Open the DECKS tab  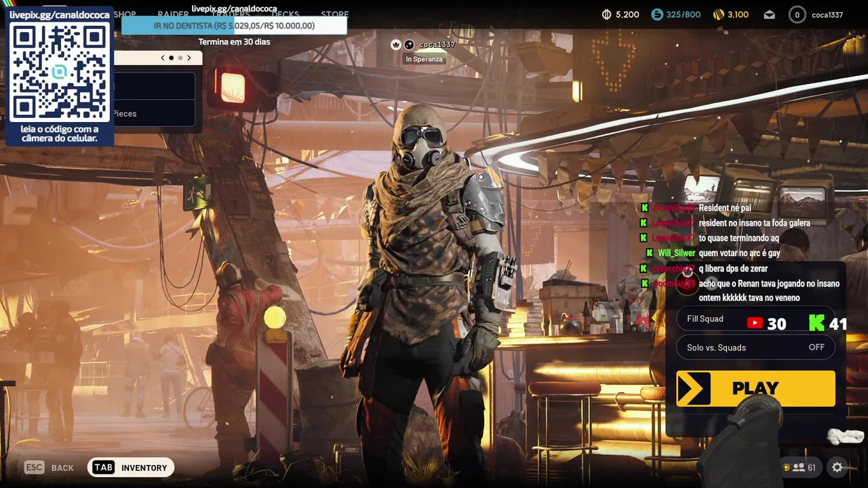pos(285,14)
